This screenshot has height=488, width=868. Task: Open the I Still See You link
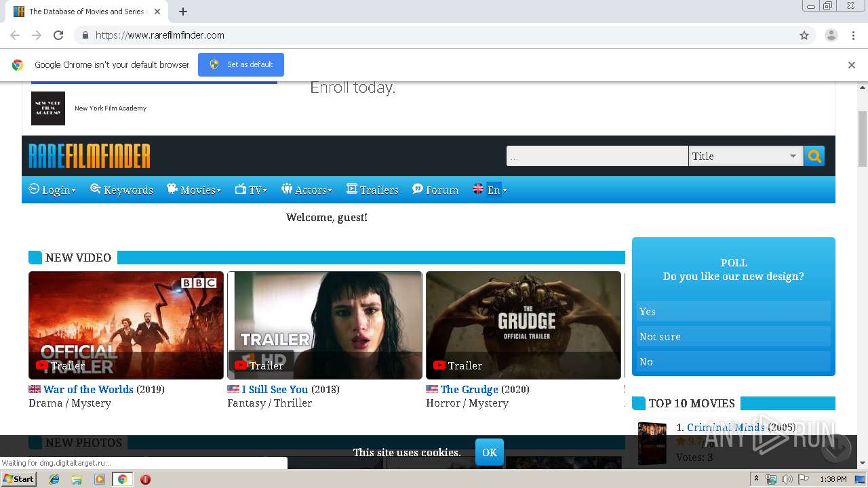click(275, 389)
